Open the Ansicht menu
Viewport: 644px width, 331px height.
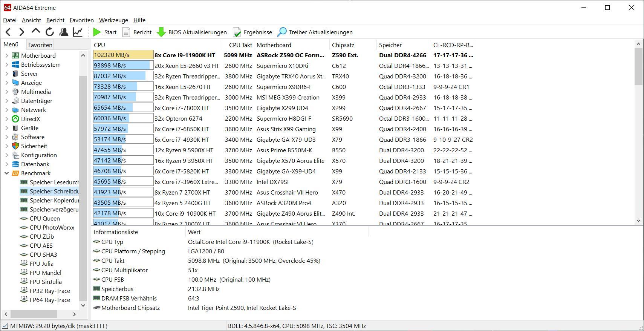[31, 20]
